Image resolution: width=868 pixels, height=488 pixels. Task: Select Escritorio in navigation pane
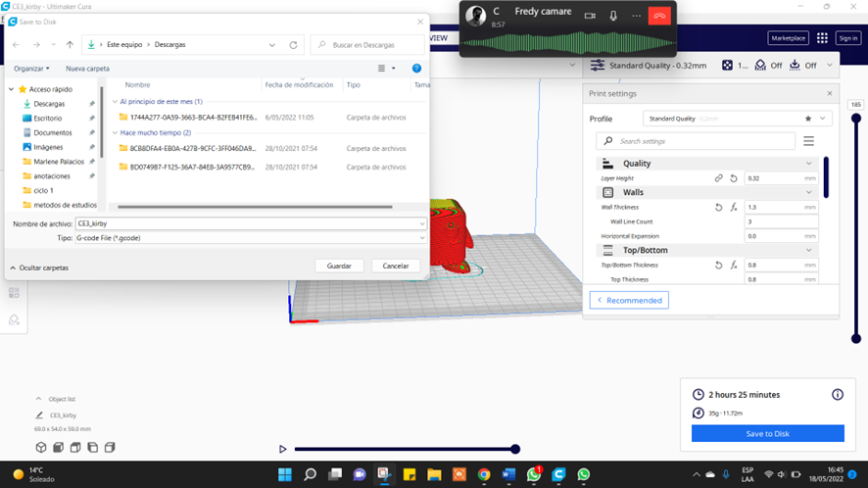coord(48,118)
